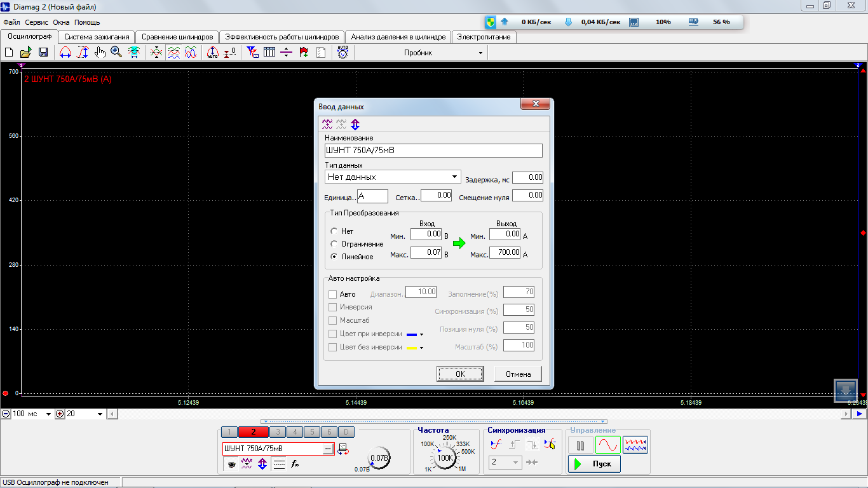868x488 pixels.
Task: Click the Пуск start button
Action: click(594, 464)
